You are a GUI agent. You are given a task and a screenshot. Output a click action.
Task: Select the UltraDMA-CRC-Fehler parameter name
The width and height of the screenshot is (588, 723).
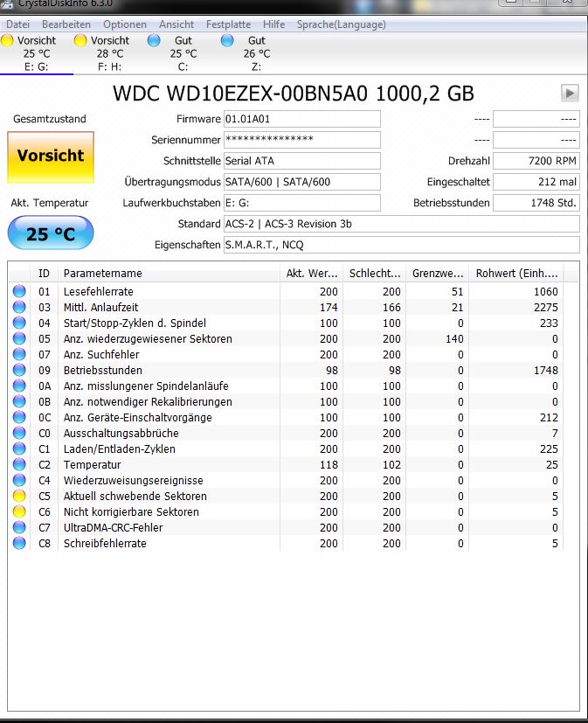[113, 527]
